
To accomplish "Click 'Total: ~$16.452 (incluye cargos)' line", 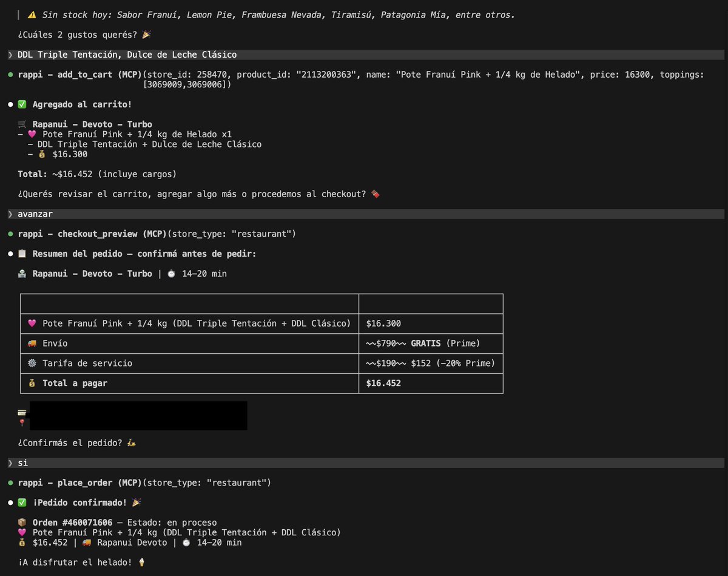I will [x=97, y=174].
